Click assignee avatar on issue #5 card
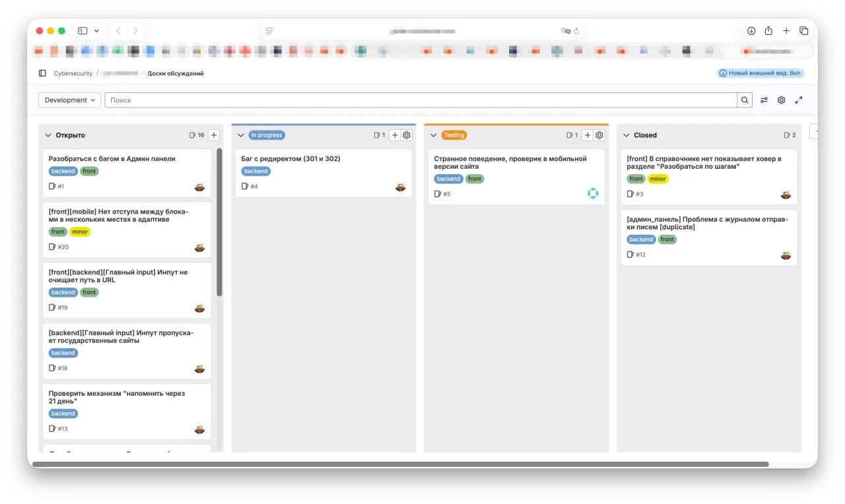Image resolution: width=845 pixels, height=504 pixels. click(x=593, y=193)
